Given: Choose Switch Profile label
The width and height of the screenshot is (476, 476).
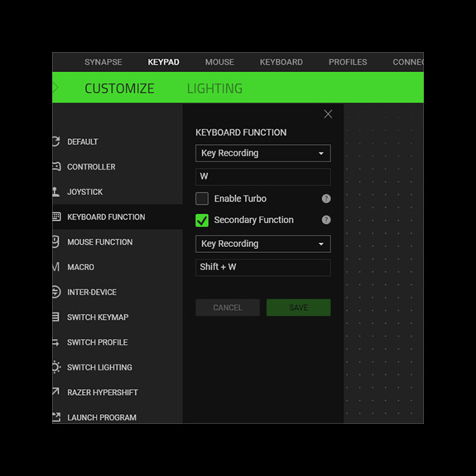Looking at the screenshot, I should 97,342.
